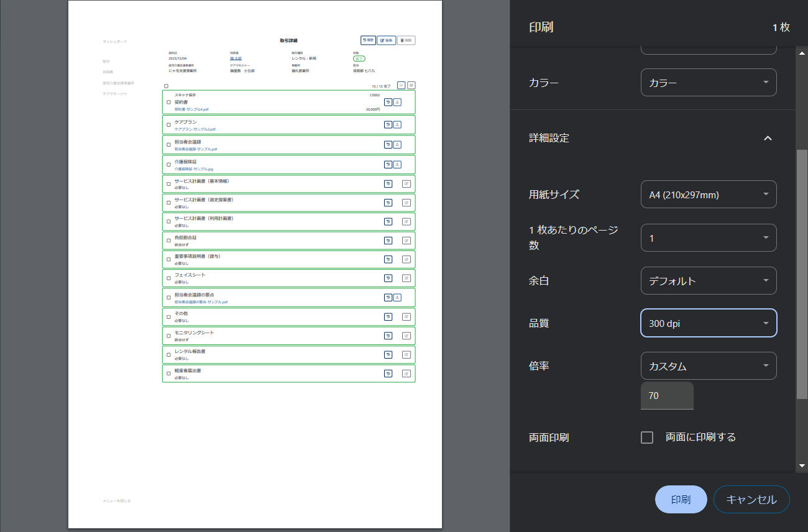The height and width of the screenshot is (532, 808).
Task: Click the history icon for 契約書 row
Action: 388,103
